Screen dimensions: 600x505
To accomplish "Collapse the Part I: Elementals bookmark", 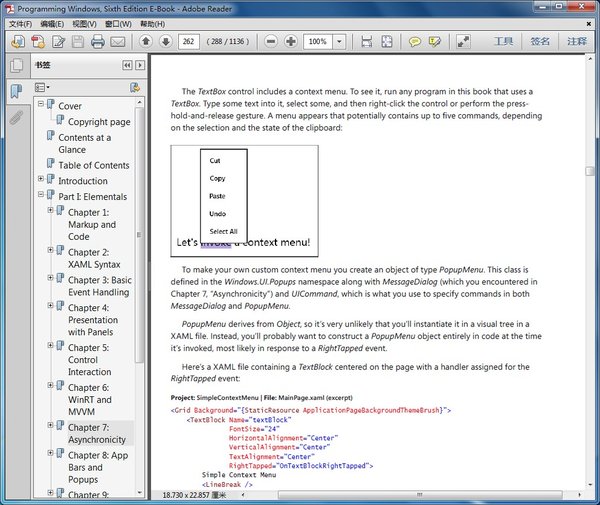I will pos(41,196).
